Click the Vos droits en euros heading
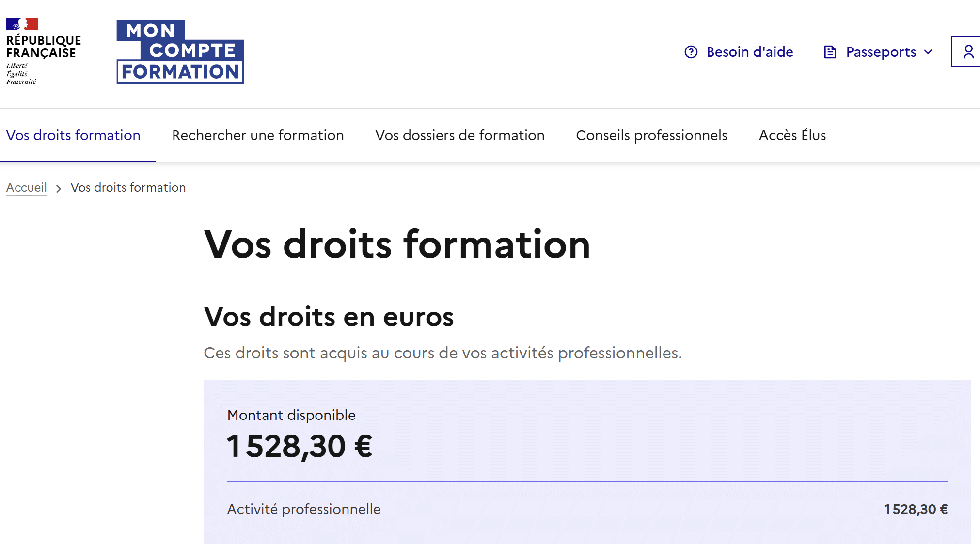Image resolution: width=980 pixels, height=548 pixels. [x=329, y=317]
